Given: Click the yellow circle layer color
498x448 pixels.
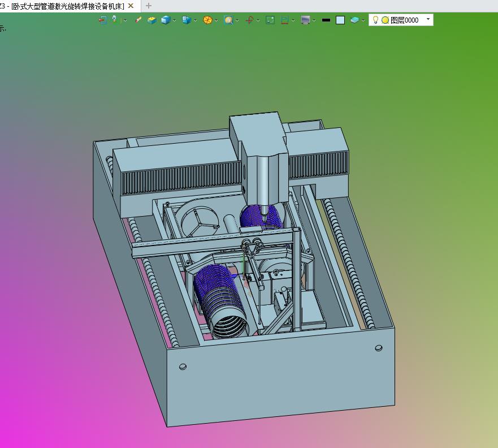Looking at the screenshot, I should (x=385, y=20).
